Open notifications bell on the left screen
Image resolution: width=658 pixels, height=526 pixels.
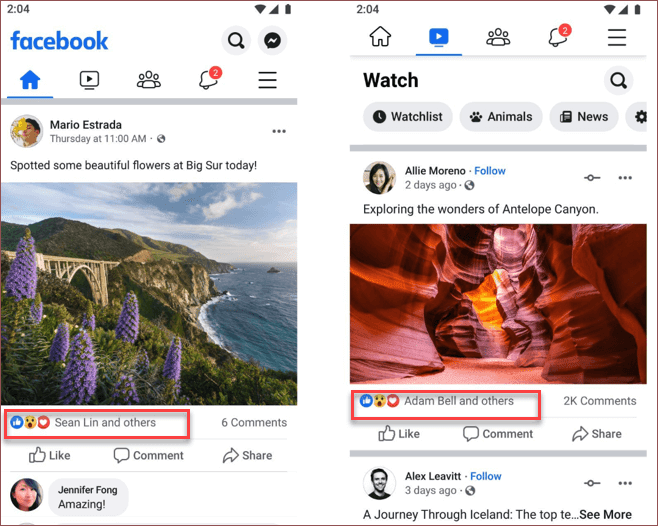[x=209, y=80]
